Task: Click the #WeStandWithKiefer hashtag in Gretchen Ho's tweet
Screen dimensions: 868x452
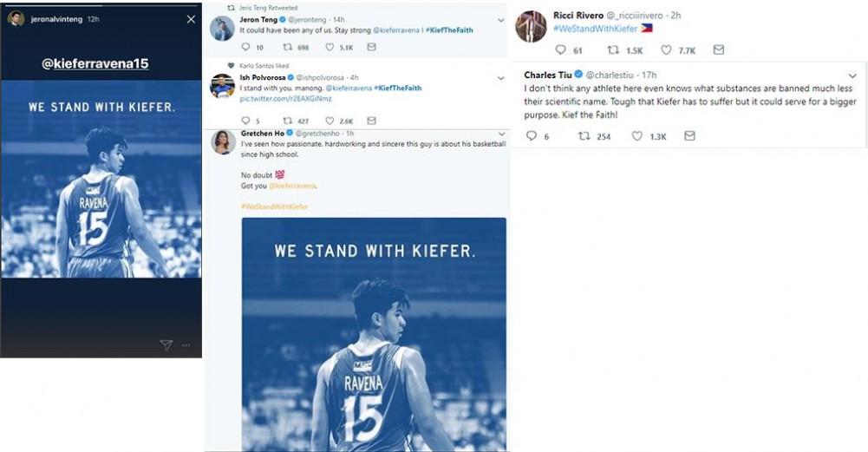Action: 274,206
